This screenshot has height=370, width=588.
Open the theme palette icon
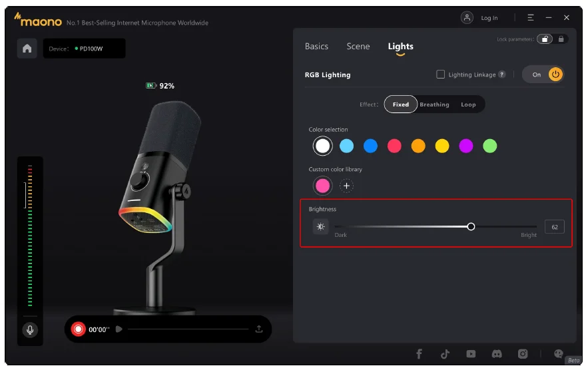(559, 353)
